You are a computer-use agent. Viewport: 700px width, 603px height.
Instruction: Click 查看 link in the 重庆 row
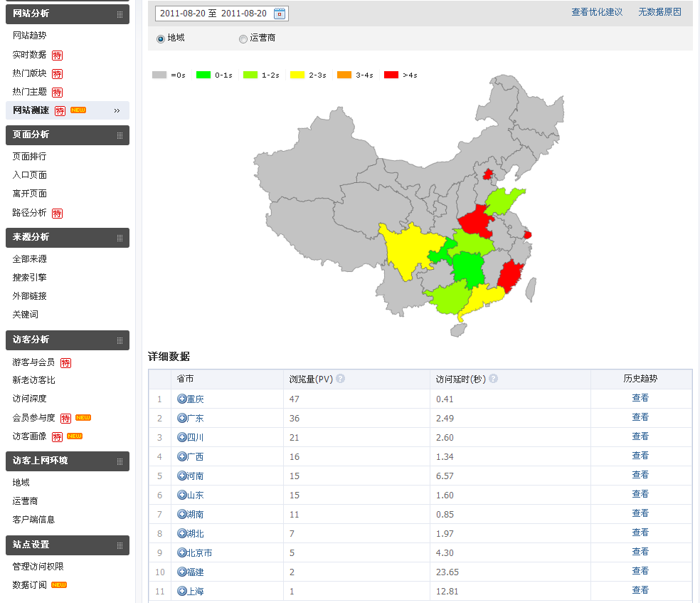pos(640,398)
